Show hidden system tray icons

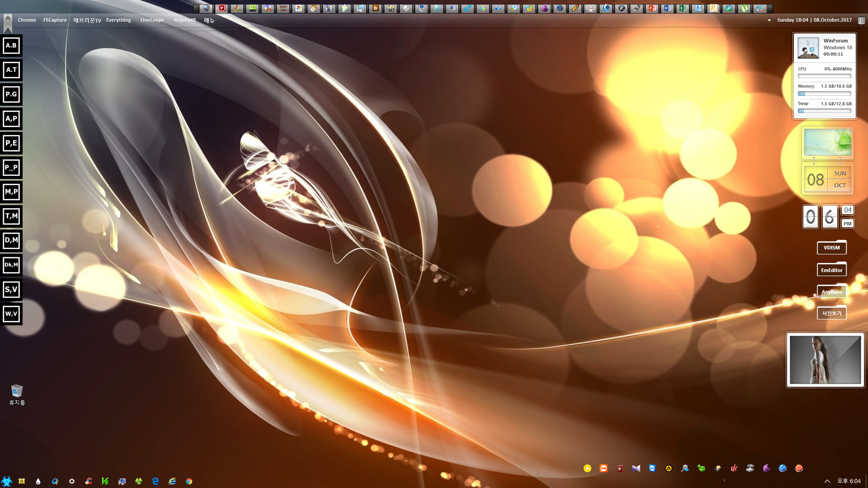(827, 482)
